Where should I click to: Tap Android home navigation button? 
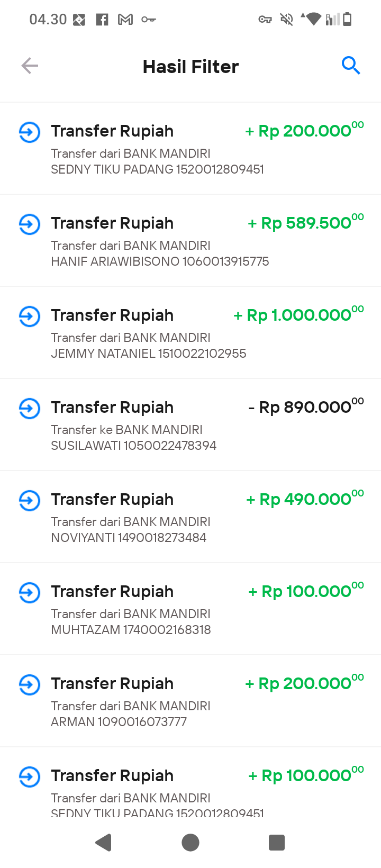coord(190,842)
